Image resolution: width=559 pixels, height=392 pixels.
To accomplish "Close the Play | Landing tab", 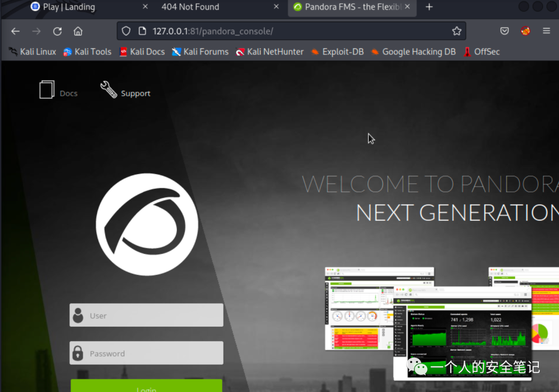I will (145, 7).
